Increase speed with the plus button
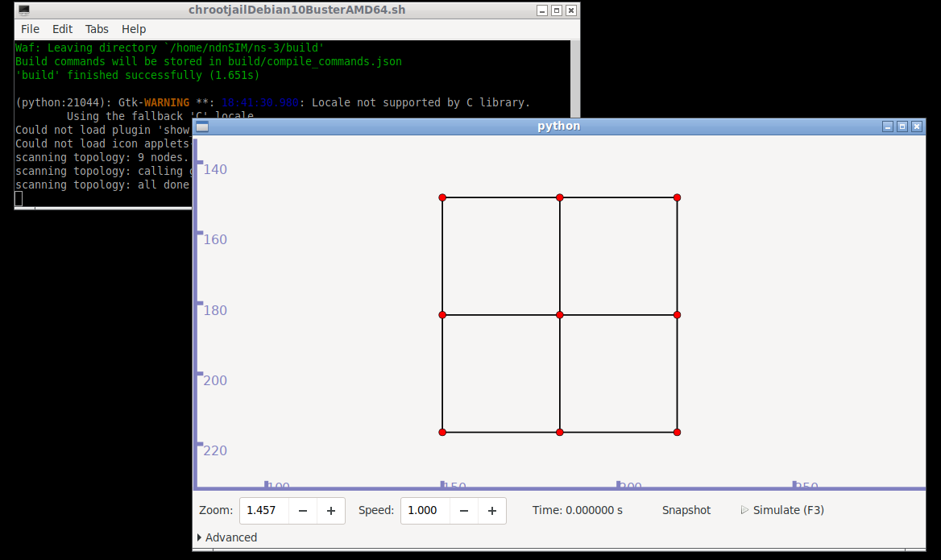Image resolution: width=941 pixels, height=560 pixels. 492,511
